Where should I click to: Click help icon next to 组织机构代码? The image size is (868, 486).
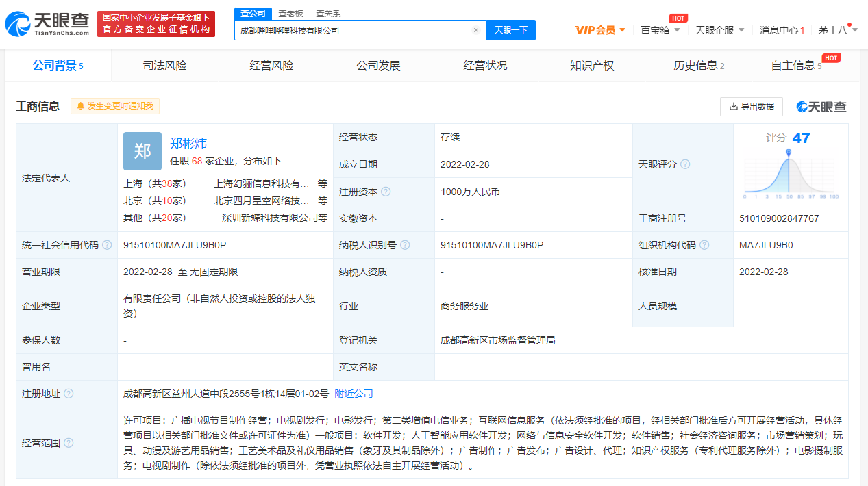[x=704, y=245]
